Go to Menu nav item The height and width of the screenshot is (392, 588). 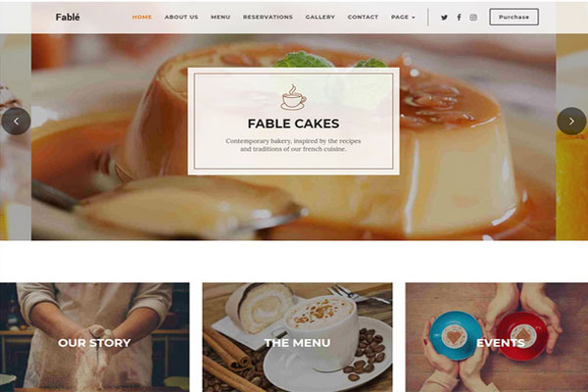[x=220, y=18]
